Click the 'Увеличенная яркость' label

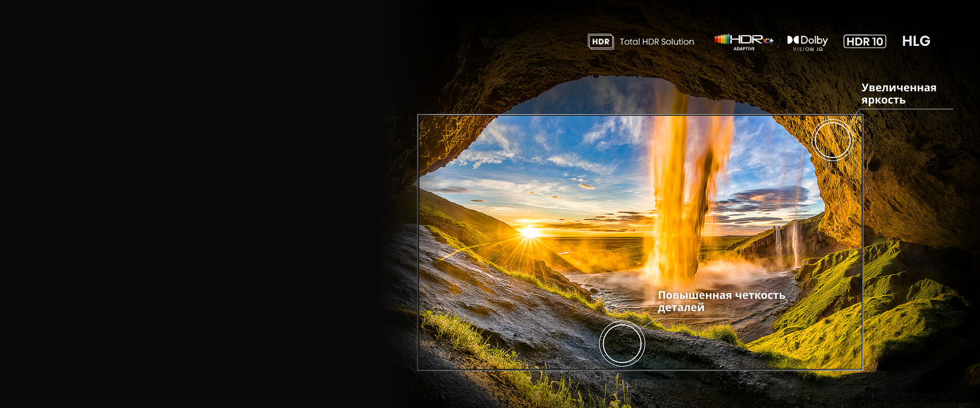tap(898, 94)
